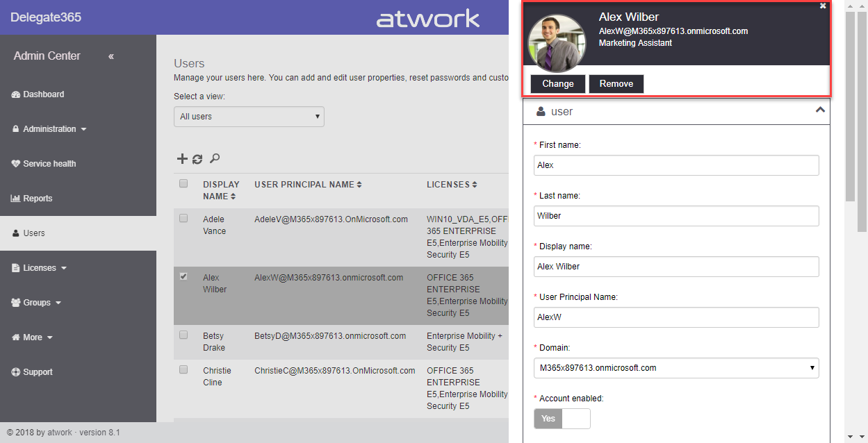The image size is (868, 443).
Task: Toggle the Account enabled switch
Action: [x=562, y=419]
